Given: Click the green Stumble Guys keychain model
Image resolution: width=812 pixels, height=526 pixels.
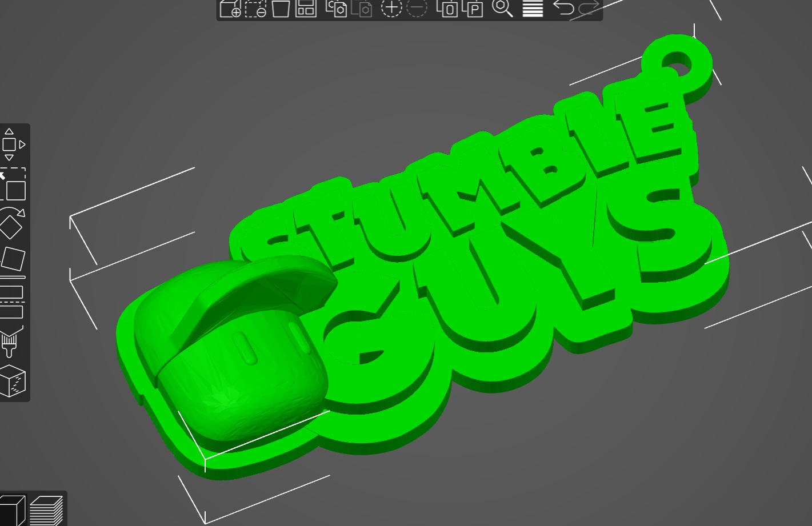Looking at the screenshot, I should (457, 257).
